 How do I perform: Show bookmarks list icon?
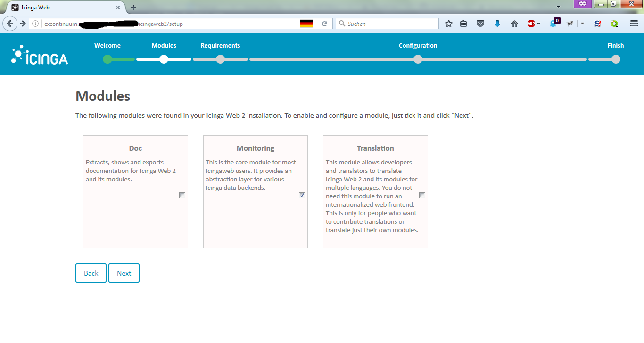(x=463, y=24)
